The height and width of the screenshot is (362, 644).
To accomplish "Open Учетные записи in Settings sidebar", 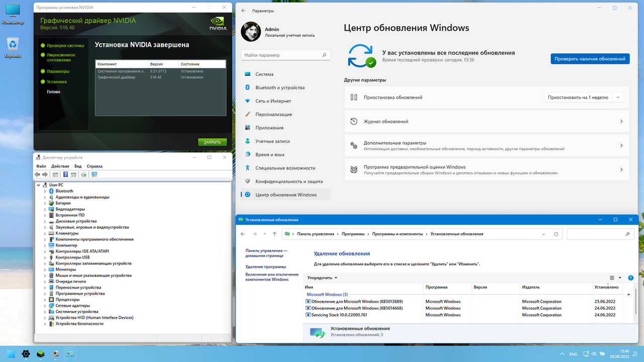I will 285,141.
